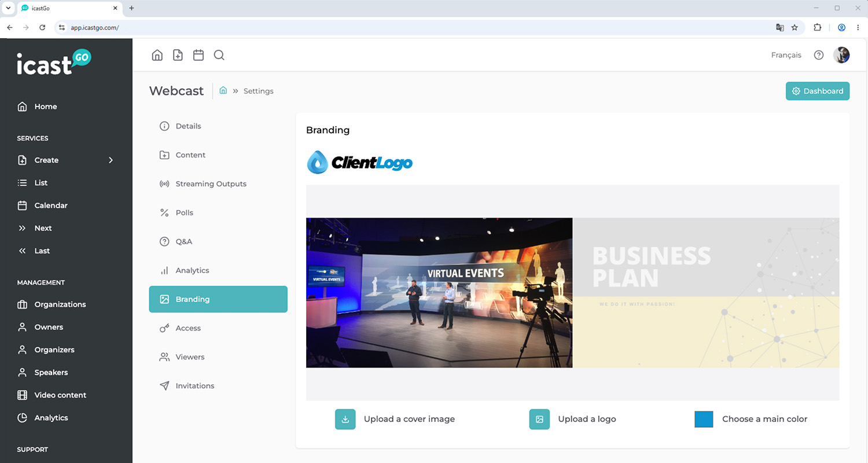Switch to Streaming Outputs settings tab
This screenshot has height=463, width=868.
tap(218, 183)
